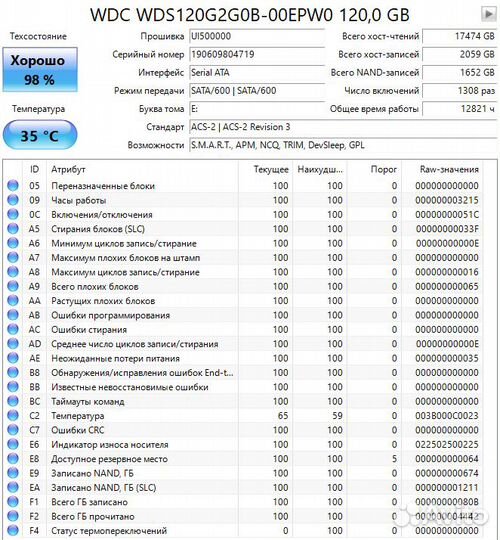Click the status icon of row 0C
Screen dimensions: 500x540
[13, 214]
